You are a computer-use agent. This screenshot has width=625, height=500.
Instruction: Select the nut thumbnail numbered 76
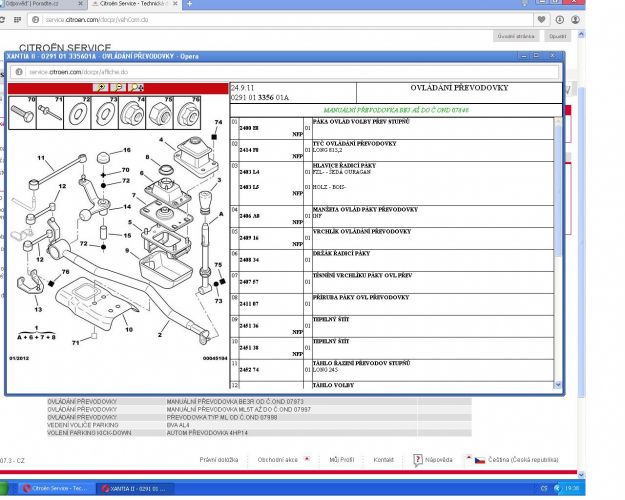[x=187, y=113]
